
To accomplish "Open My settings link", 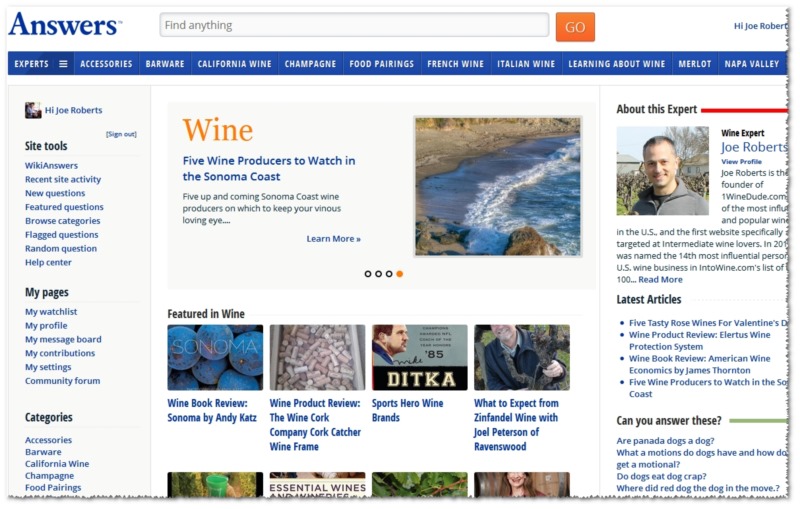I will point(48,367).
